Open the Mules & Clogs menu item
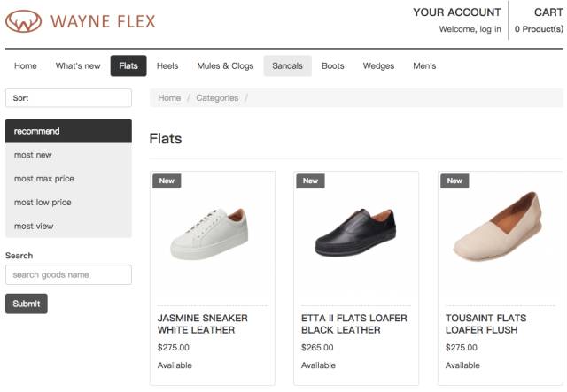This screenshot has width=567, height=392. click(x=225, y=66)
